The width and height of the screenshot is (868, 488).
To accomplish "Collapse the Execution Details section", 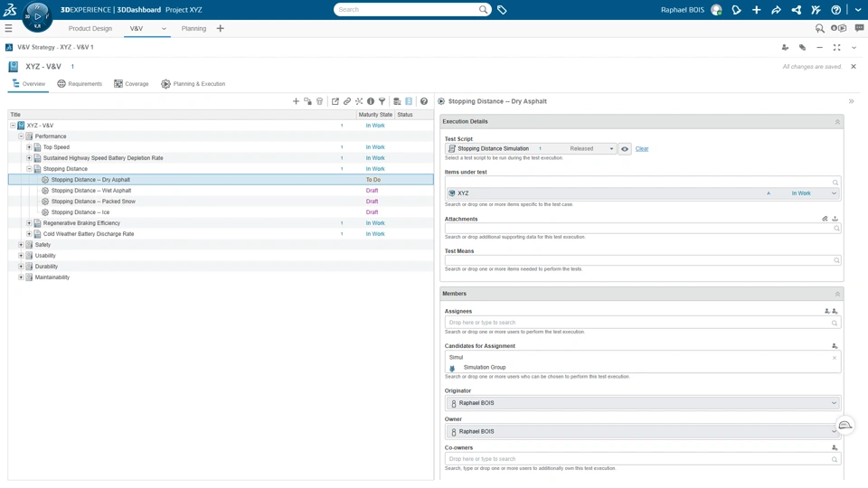I will 837,122.
